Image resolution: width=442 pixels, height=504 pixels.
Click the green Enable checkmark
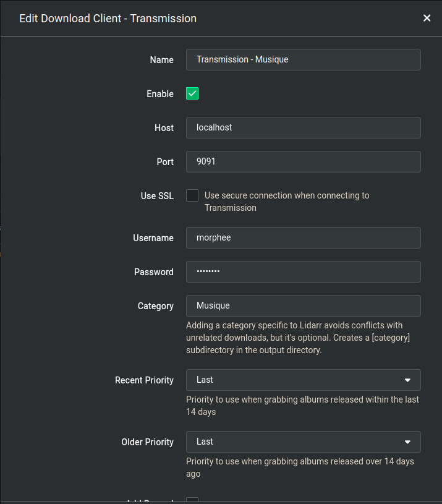coord(192,93)
